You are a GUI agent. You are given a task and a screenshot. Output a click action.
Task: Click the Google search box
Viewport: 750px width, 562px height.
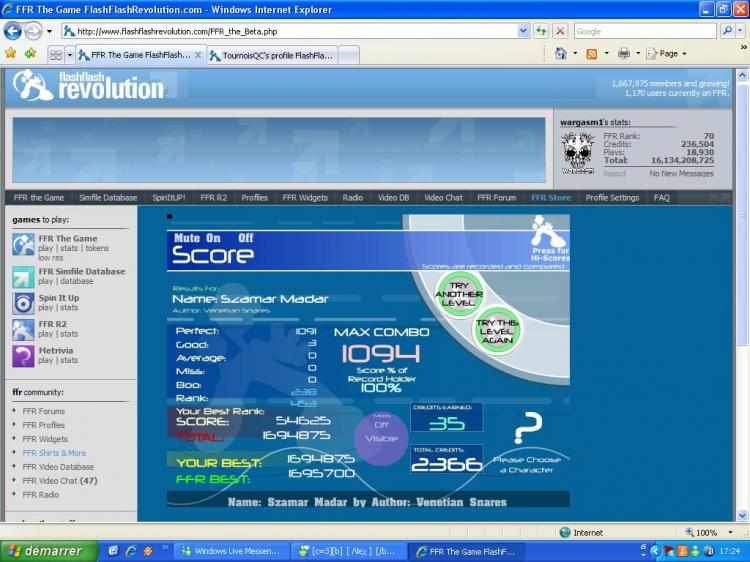[643, 31]
